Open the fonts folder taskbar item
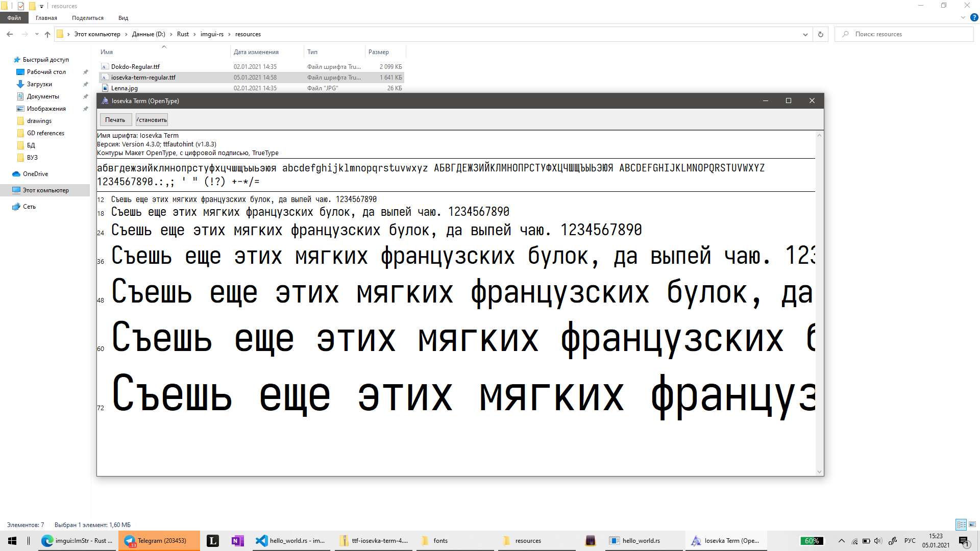Screen dimensions: 980x551 (x=455, y=541)
